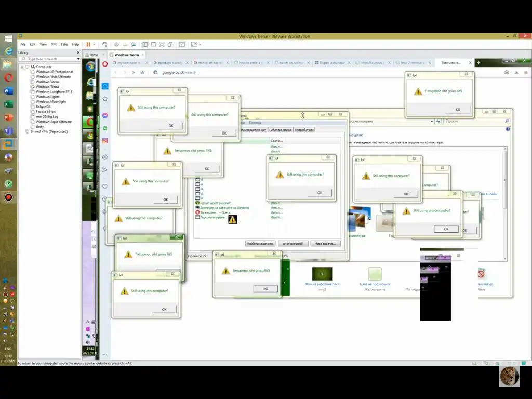532x399 pixels.
Task: Select Windows Moonlight in library
Action: pos(51,101)
